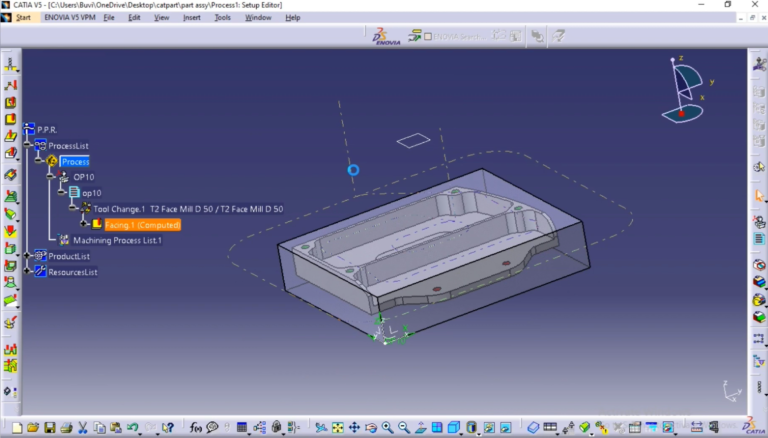The width and height of the screenshot is (768, 438).
Task: Select the ProductList tree item
Action: 69,256
